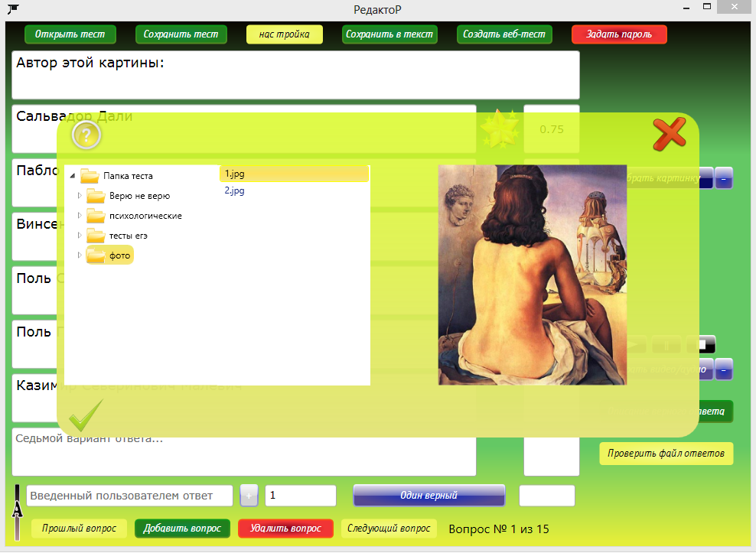Click Добавить вопрос
This screenshot has width=756, height=553.
[x=182, y=529]
